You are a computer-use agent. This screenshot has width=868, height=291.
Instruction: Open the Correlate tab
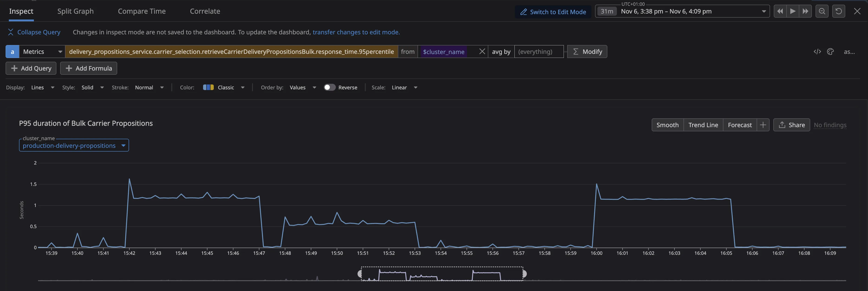[x=205, y=11]
